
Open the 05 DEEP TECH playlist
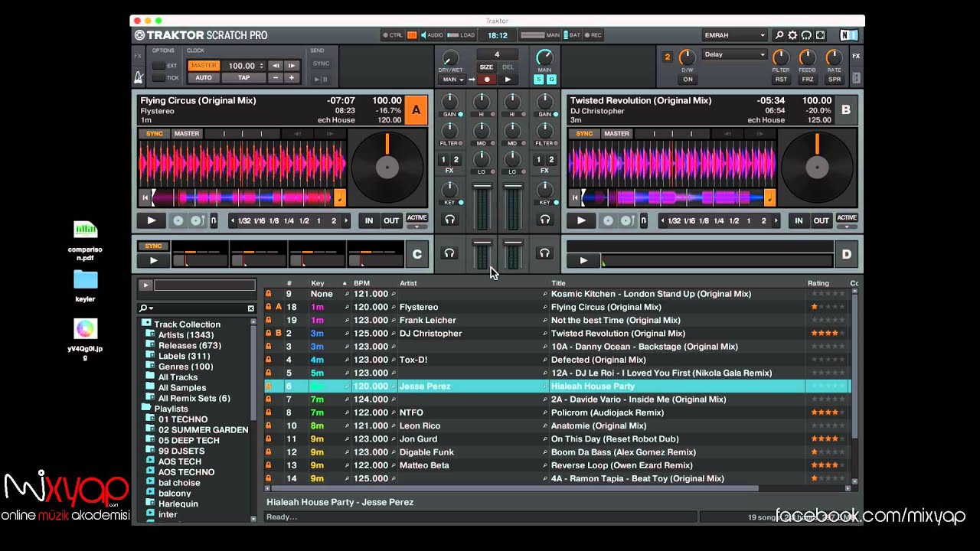(189, 440)
